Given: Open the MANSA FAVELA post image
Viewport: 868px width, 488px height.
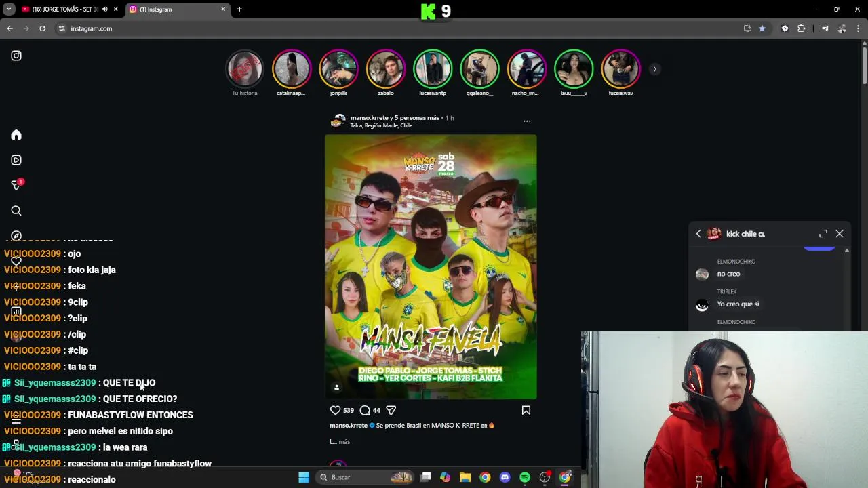Looking at the screenshot, I should click(x=431, y=267).
